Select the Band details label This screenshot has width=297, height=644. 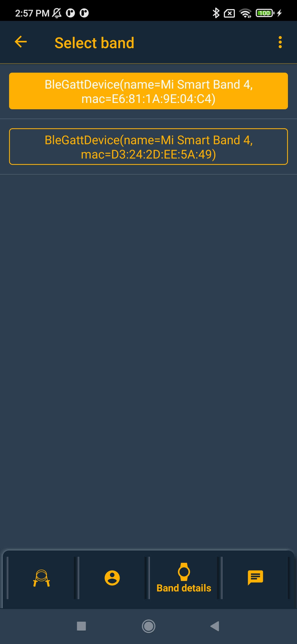coord(184,588)
